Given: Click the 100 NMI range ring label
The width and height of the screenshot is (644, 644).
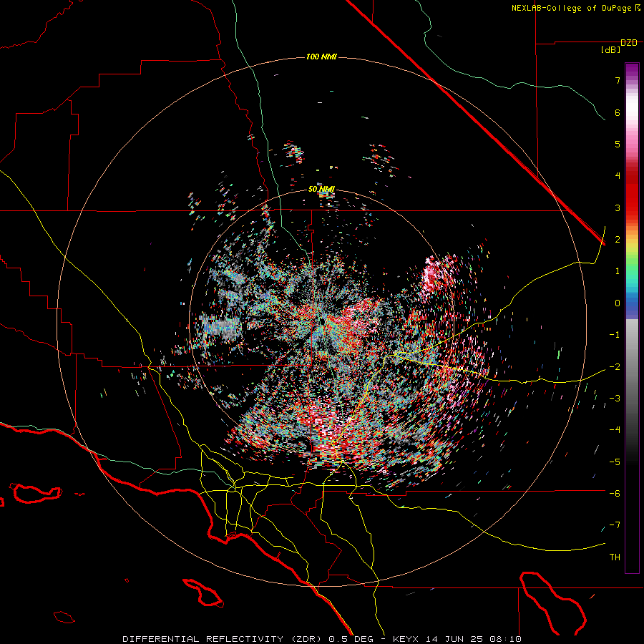Looking at the screenshot, I should [x=321, y=57].
